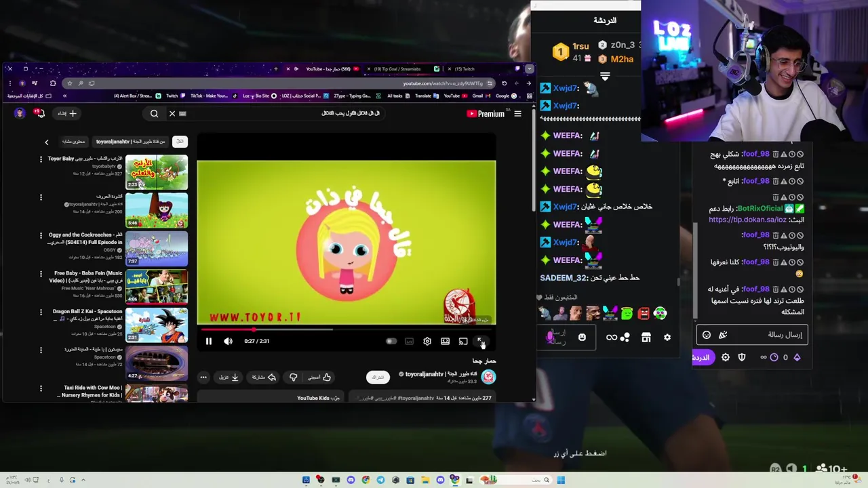Open the browser extensions puzzle icon
Image resolution: width=868 pixels, height=488 pixels.
[x=53, y=83]
